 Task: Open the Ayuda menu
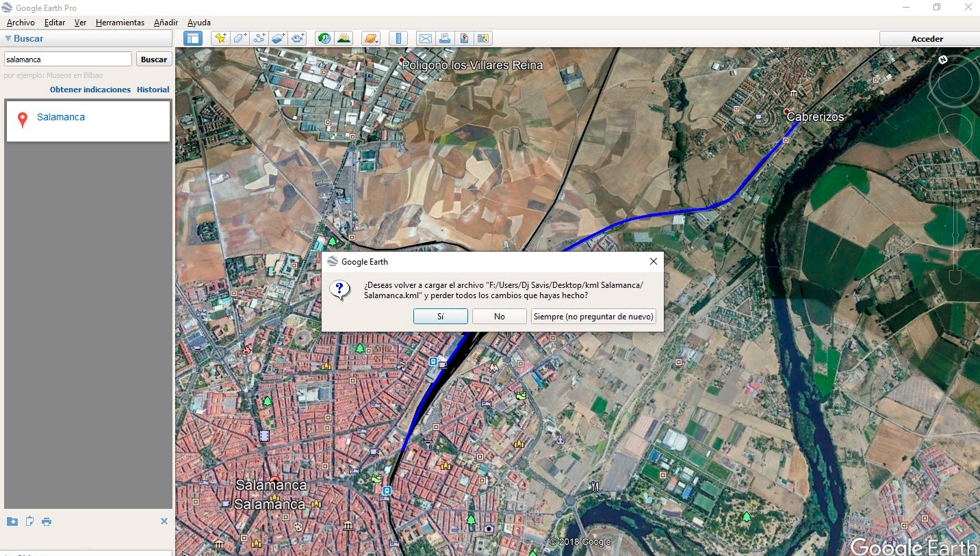(199, 23)
